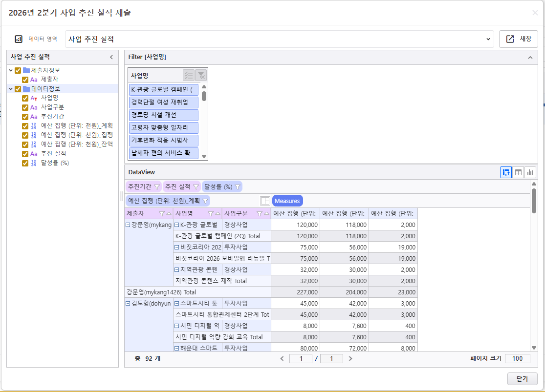Open the 새창 new window button

point(518,39)
